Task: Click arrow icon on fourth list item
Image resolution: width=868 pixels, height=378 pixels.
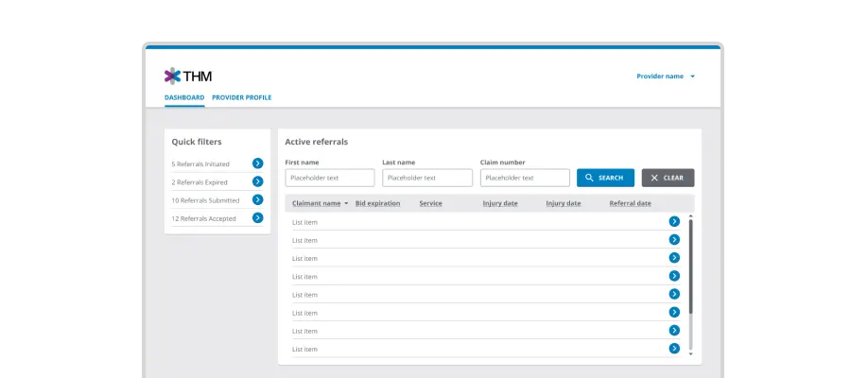Action: click(x=674, y=276)
